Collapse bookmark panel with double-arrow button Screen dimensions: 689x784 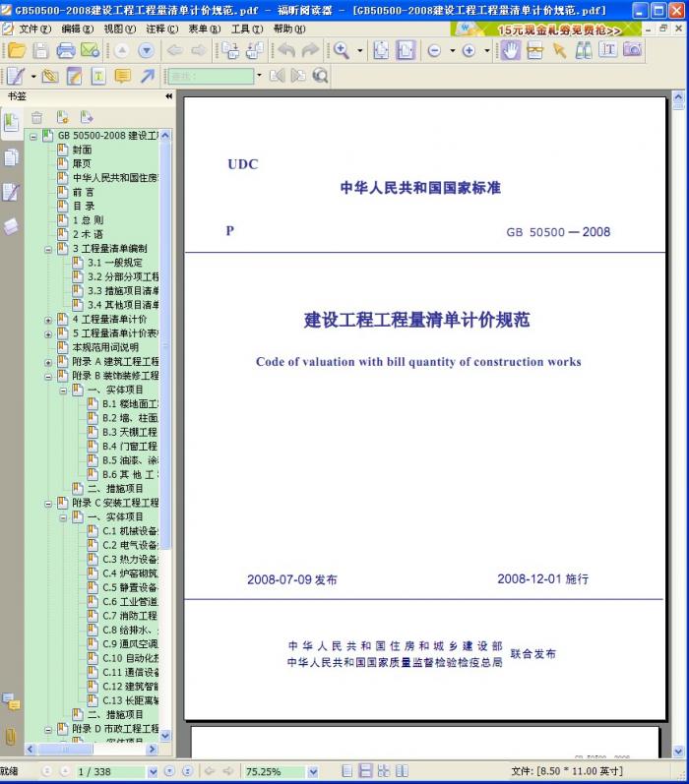pos(168,96)
